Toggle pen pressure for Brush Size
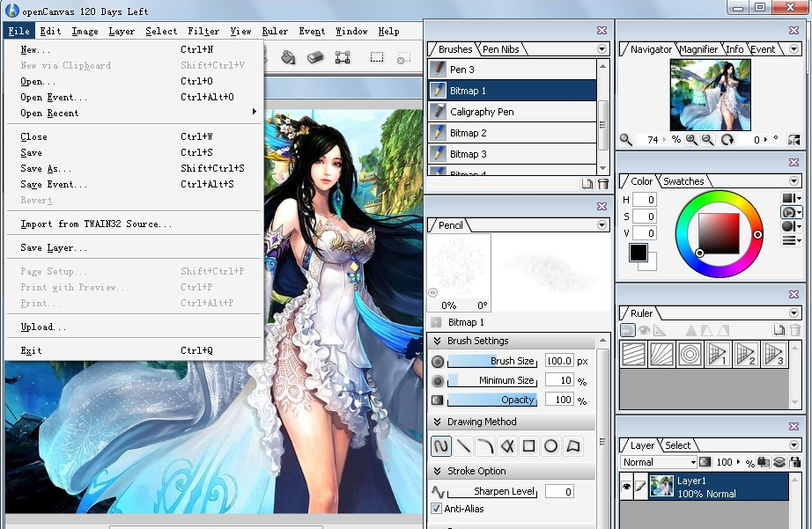Viewport: 812px width, 529px height. [x=438, y=361]
